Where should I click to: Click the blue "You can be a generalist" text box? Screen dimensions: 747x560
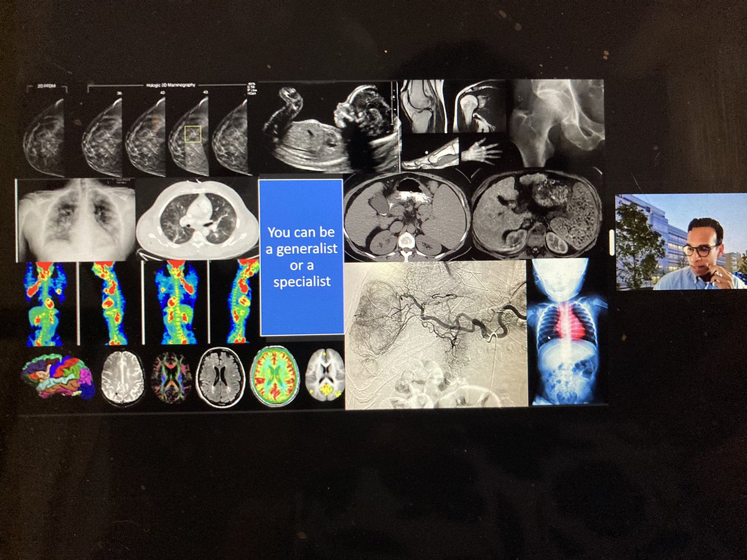coord(301,257)
